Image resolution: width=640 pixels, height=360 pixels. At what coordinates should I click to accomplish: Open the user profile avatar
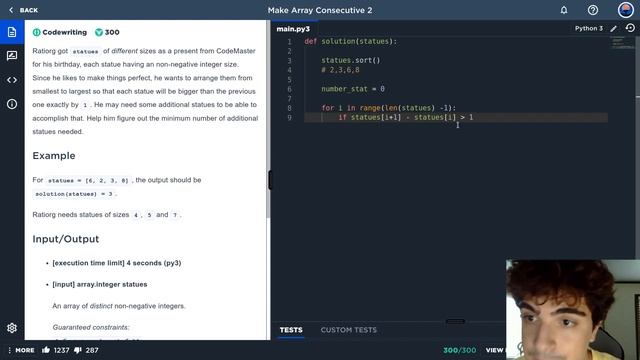(625, 10)
